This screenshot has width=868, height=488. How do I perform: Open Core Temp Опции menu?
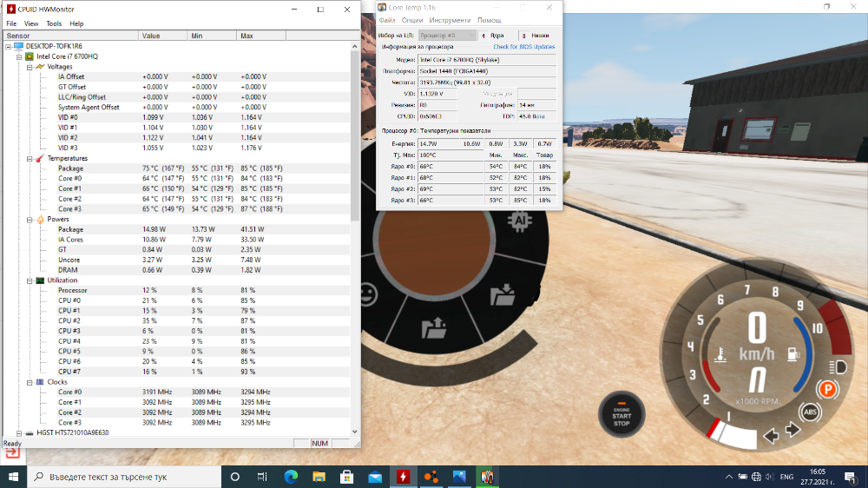pos(411,21)
